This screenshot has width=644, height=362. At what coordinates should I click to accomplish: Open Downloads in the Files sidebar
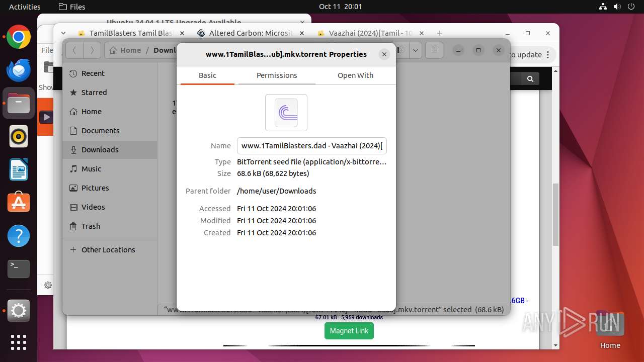coord(110,150)
